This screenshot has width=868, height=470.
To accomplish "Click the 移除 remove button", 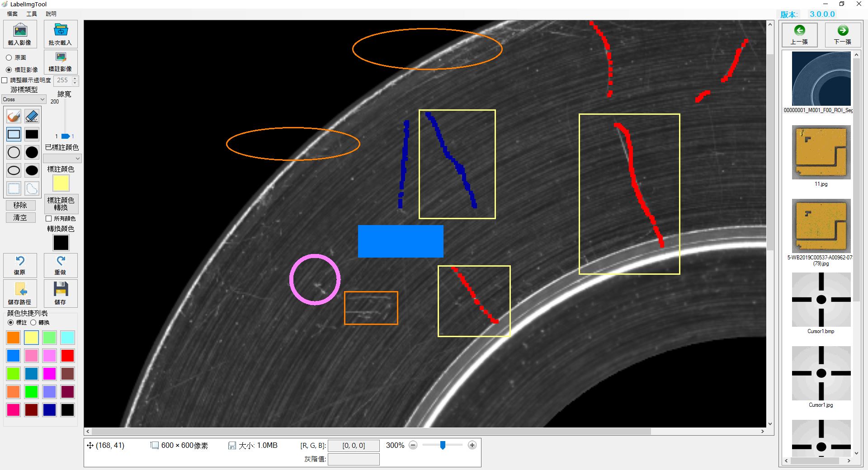I will (x=20, y=205).
